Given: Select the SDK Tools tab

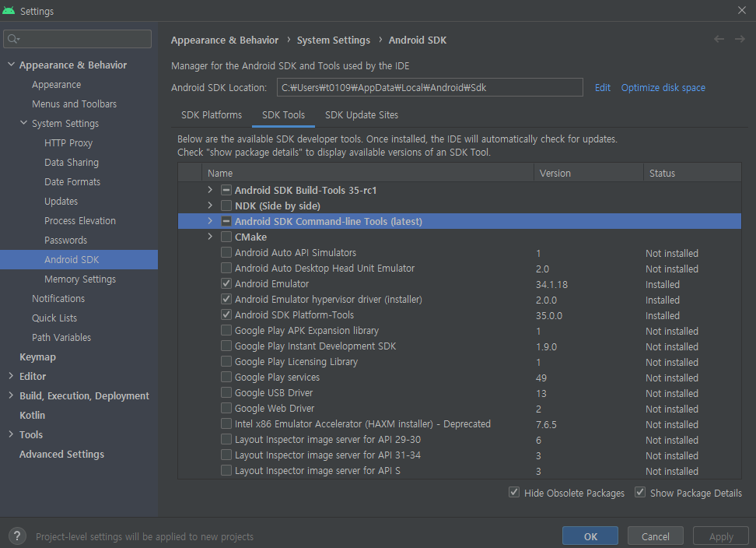Looking at the screenshot, I should click(283, 114).
